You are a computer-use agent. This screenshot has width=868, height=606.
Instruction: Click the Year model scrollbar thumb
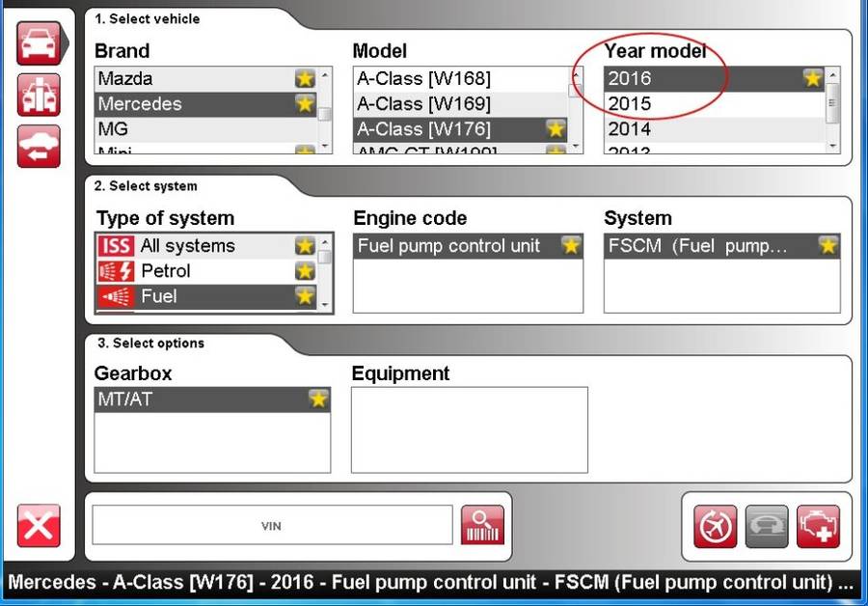pyautogui.click(x=832, y=103)
